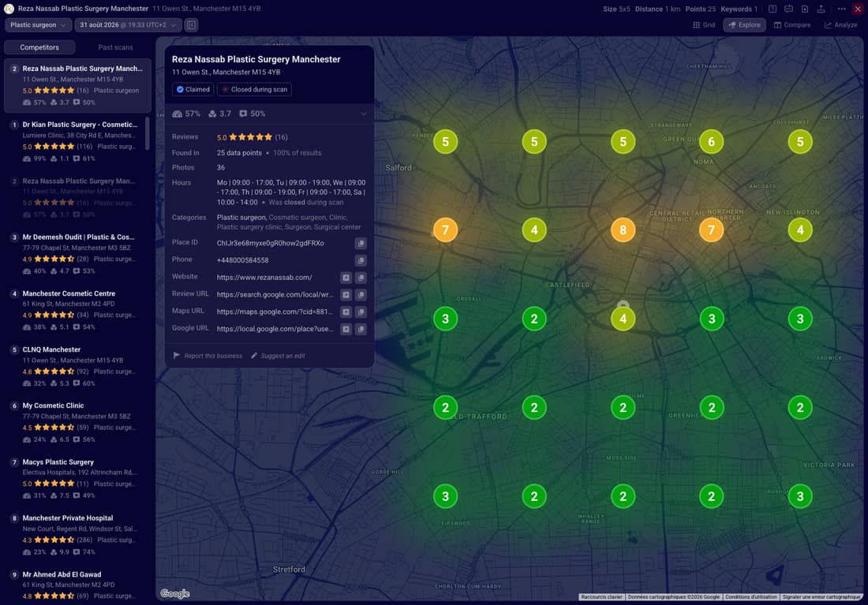The height and width of the screenshot is (605, 868).
Task: Click the share upload icon
Action: pos(821,9)
